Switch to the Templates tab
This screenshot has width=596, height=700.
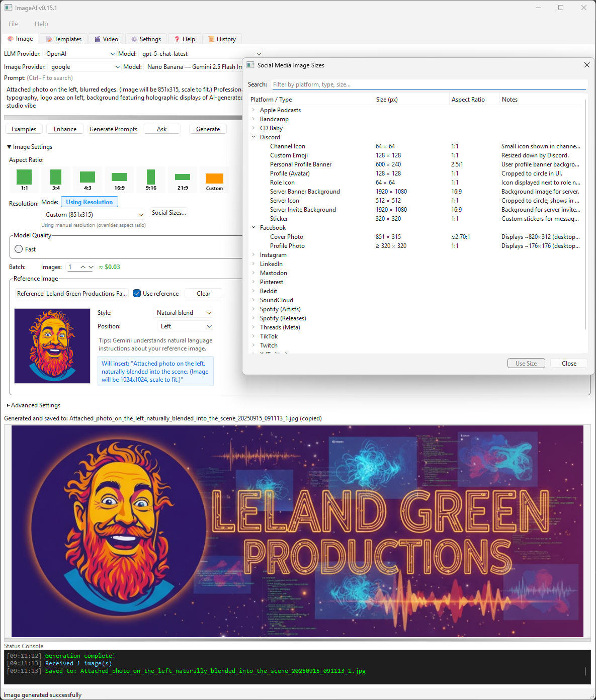pos(63,39)
